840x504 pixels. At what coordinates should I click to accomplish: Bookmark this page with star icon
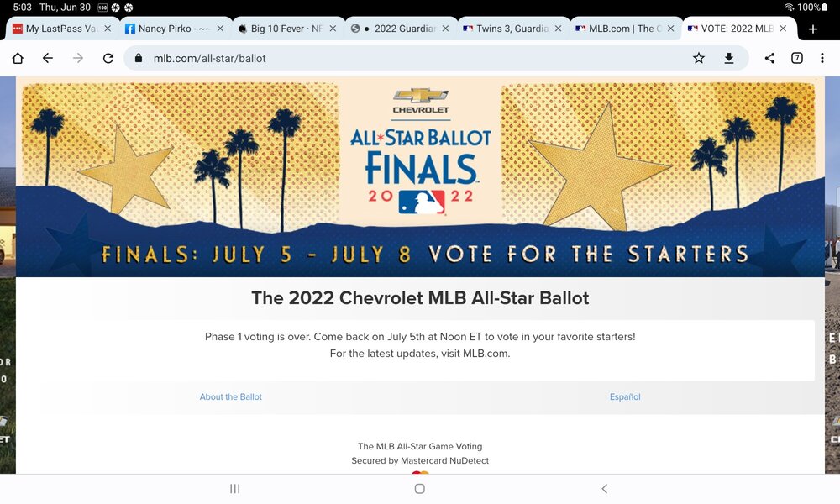[699, 58]
